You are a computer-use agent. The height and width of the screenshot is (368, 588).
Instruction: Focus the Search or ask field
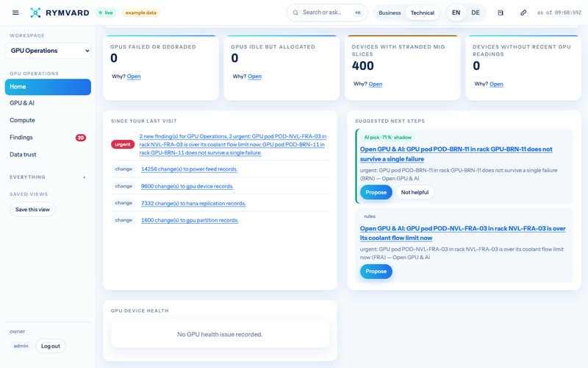[327, 13]
